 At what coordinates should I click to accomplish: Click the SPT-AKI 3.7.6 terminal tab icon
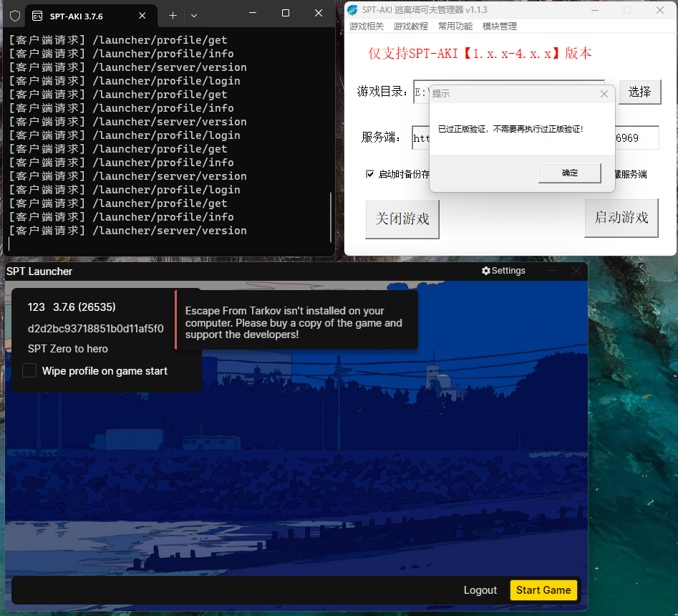(x=37, y=15)
